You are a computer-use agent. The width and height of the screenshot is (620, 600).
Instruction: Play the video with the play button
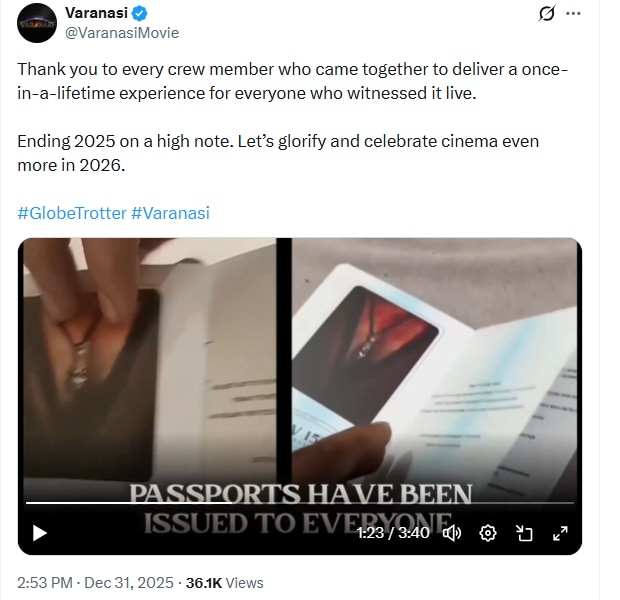(40, 533)
